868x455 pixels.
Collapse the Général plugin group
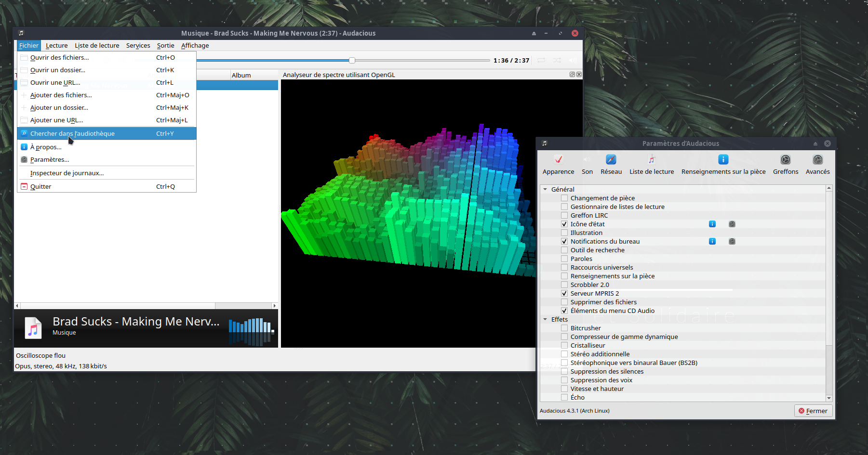[x=545, y=189]
